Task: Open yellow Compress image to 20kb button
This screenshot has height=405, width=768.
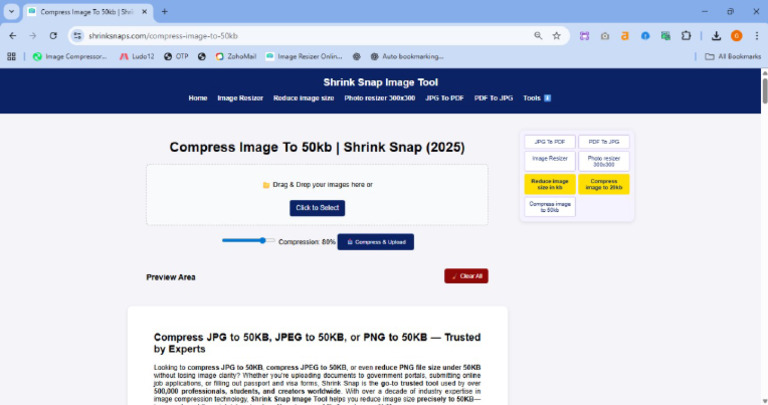Action: pyautogui.click(x=604, y=184)
